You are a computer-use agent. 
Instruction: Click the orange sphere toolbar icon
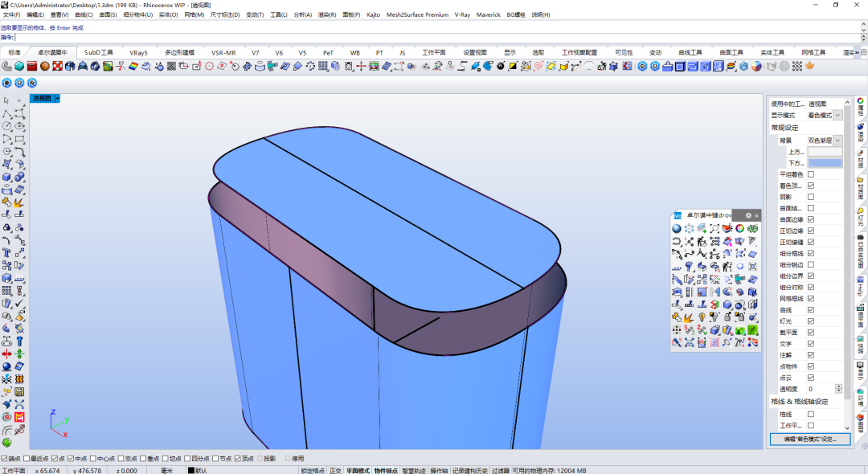(45, 67)
